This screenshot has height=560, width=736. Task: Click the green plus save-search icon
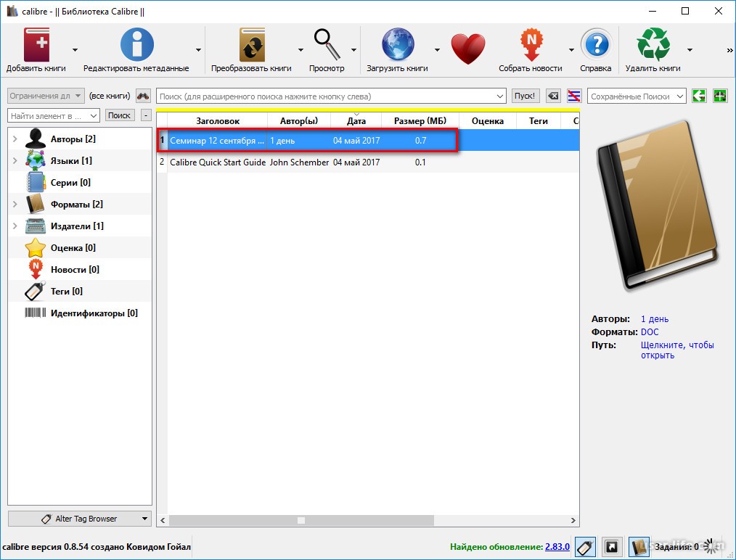pyautogui.click(x=720, y=96)
